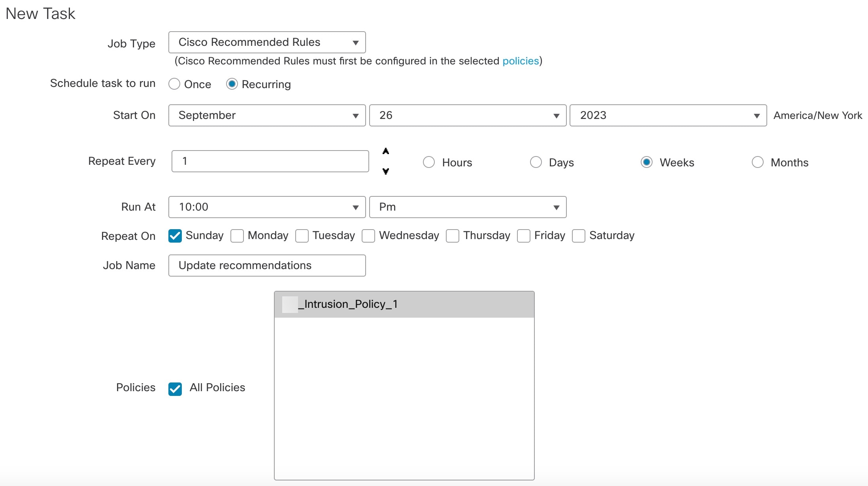
Task: Select the Recurring schedule option
Action: pos(232,84)
